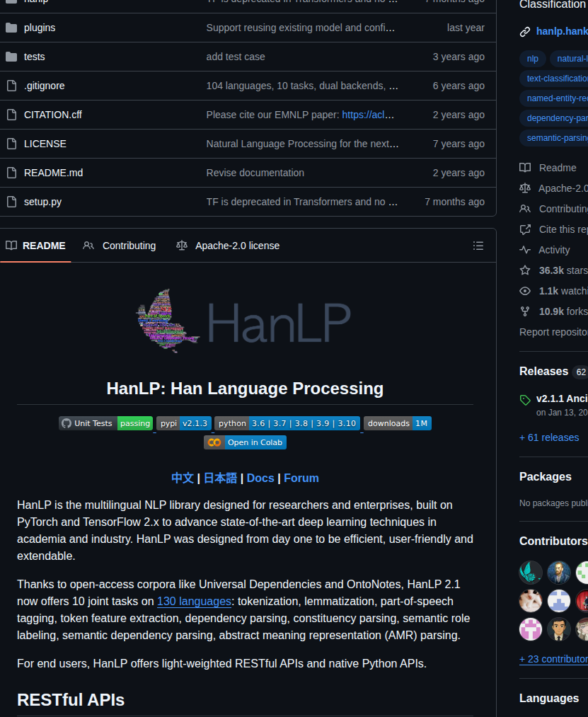The height and width of the screenshot is (717, 588).
Task: Click the named-entity-recognition topic tag
Action: coord(554,98)
